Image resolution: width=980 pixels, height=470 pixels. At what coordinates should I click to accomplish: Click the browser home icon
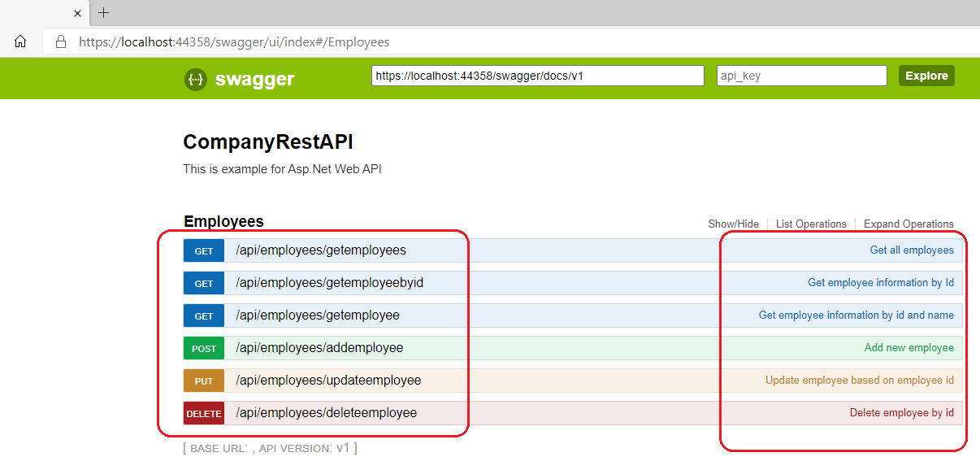[x=20, y=42]
